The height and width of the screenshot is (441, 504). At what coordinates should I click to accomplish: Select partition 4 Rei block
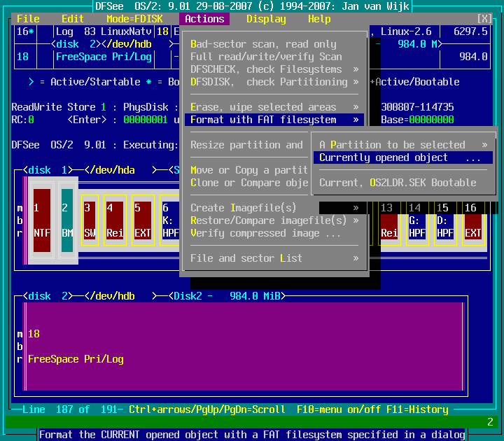click(115, 220)
